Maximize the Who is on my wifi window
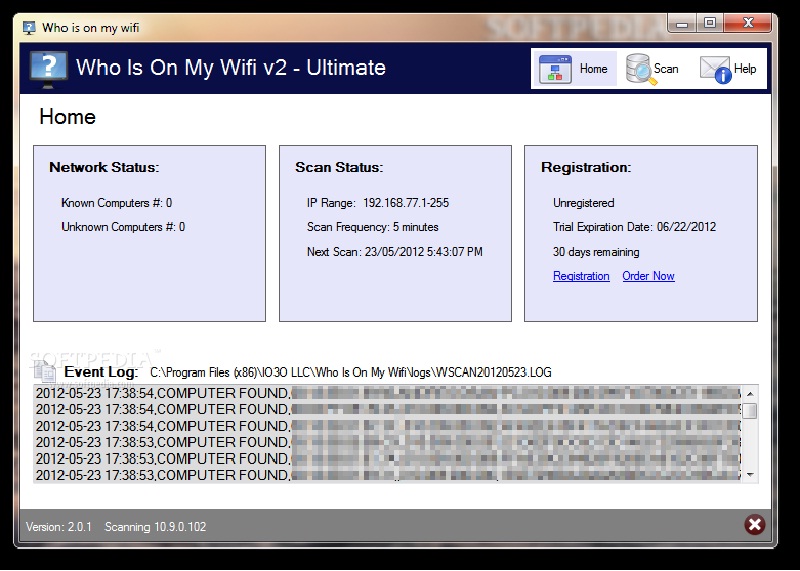Screen dimensions: 800x571 coord(710,23)
